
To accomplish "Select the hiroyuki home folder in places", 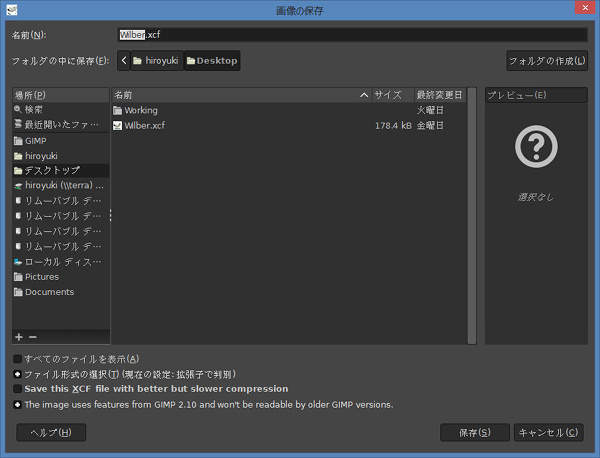I will pyautogui.click(x=60, y=156).
